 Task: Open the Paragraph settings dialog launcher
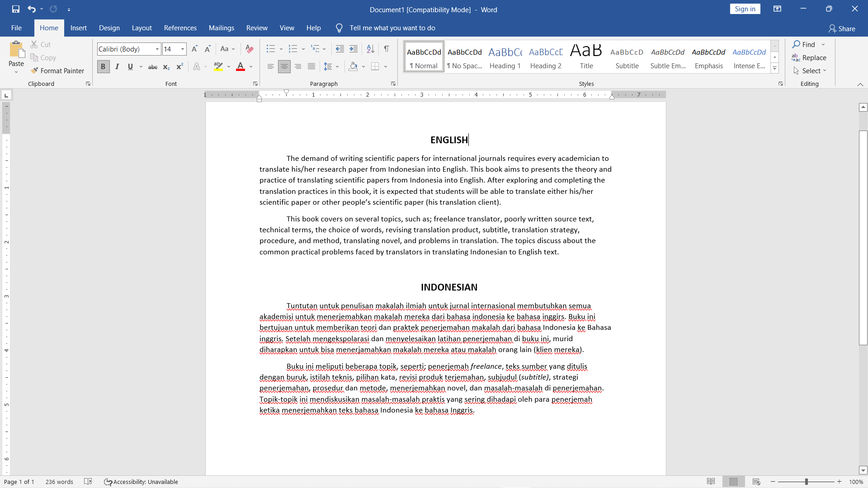(x=393, y=84)
